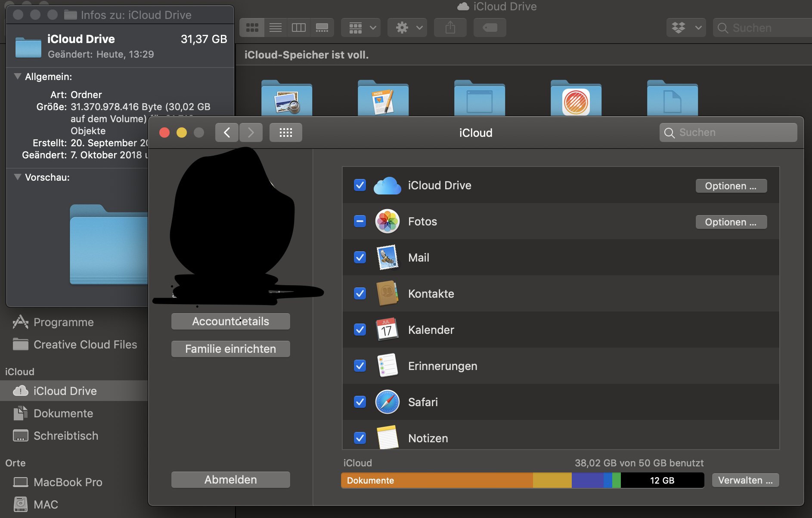Select Programme in Finder sidebar

(74, 322)
